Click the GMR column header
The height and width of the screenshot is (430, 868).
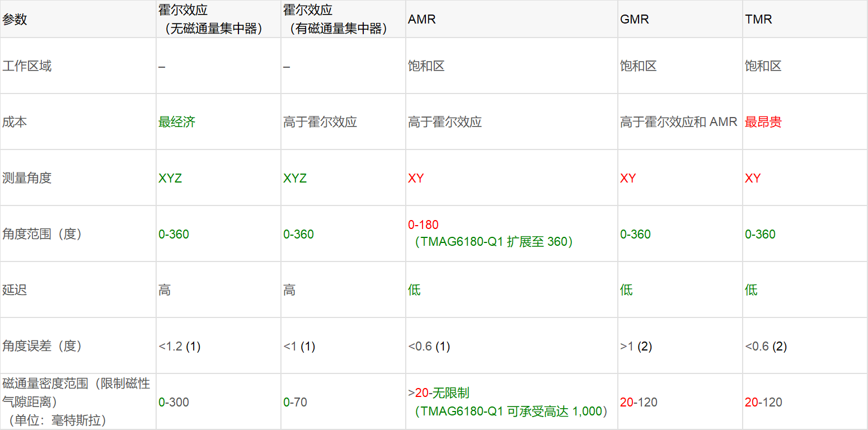(x=634, y=20)
